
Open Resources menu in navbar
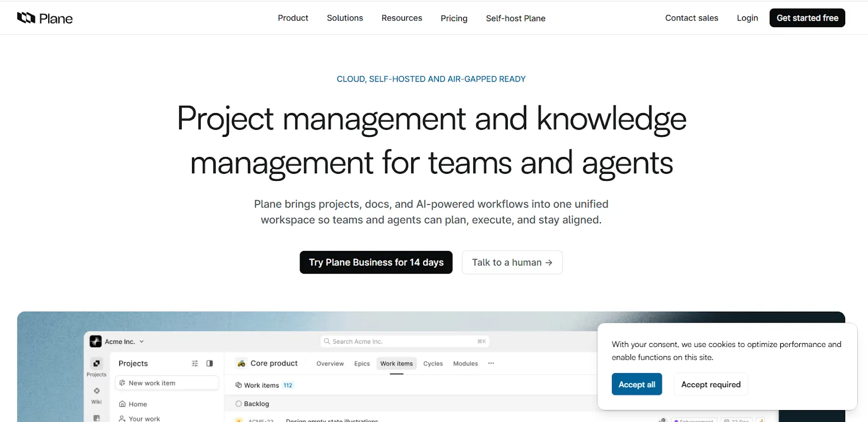pos(402,18)
